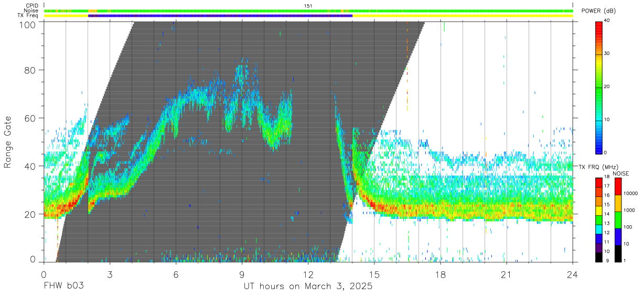Click the range gate tick 40
The image size is (644, 297).
pyautogui.click(x=30, y=166)
